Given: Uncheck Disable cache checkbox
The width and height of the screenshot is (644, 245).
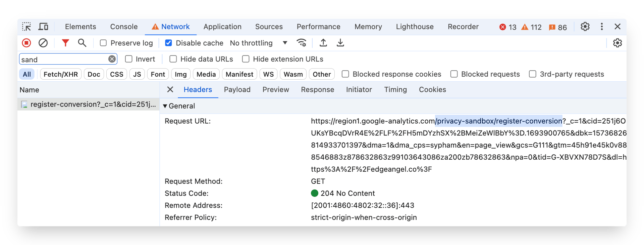Looking at the screenshot, I should pyautogui.click(x=169, y=43).
